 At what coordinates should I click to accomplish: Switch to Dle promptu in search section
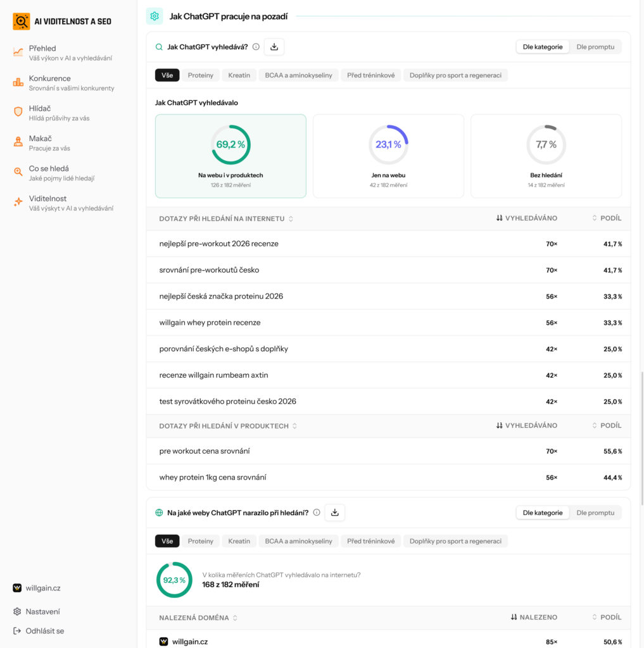point(595,47)
